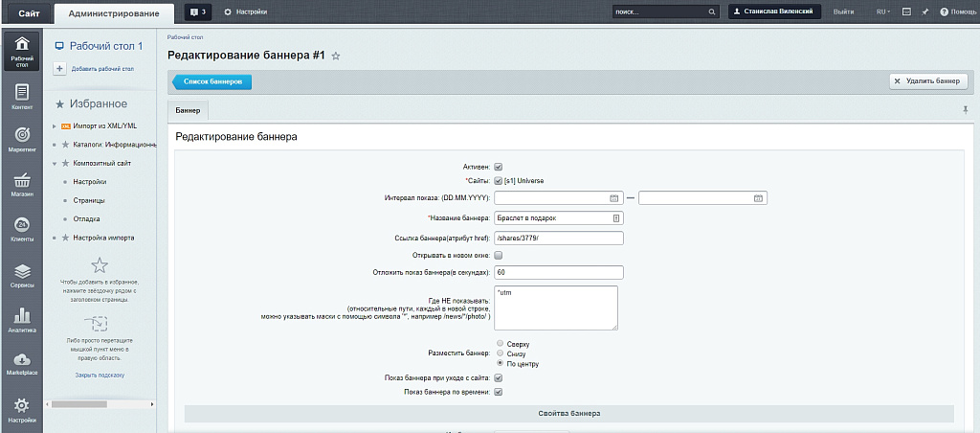The width and height of the screenshot is (980, 433).
Task: Click the Удалить баннер button
Action: point(925,81)
